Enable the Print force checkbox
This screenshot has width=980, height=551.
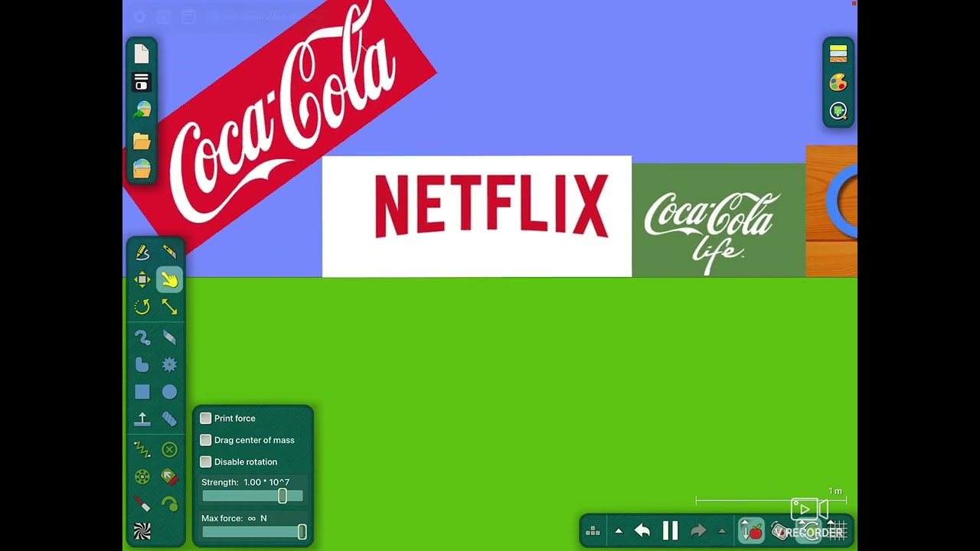coord(205,418)
